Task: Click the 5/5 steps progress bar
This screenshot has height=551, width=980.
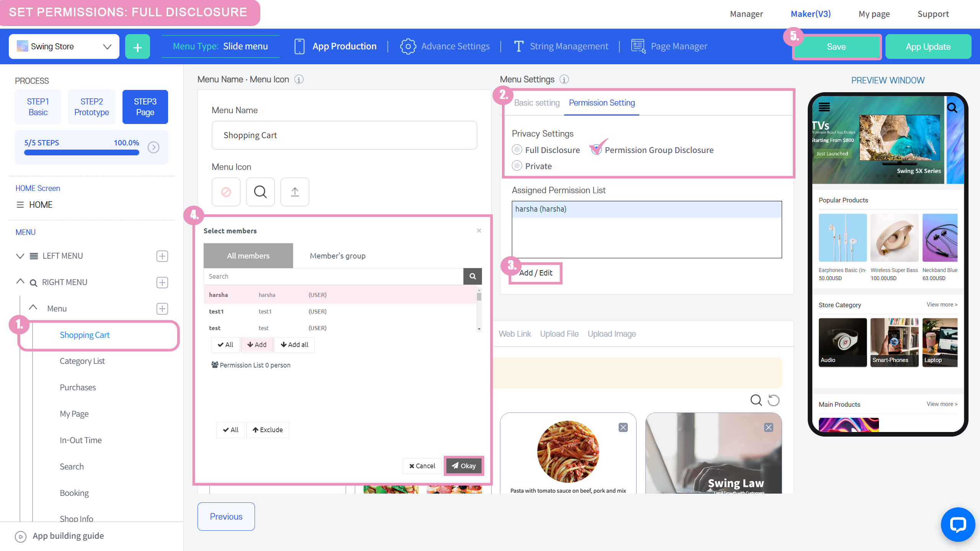Action: pos(82,152)
